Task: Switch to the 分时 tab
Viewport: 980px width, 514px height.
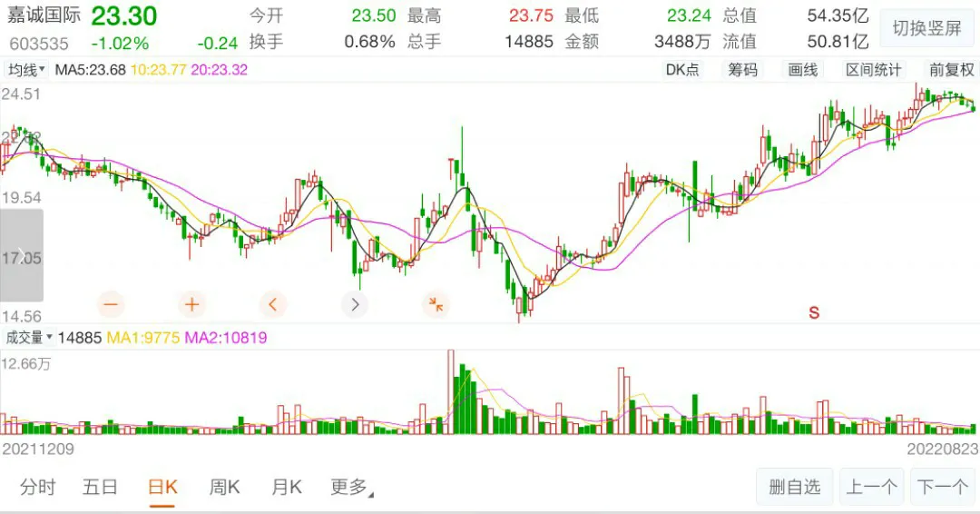Action: coord(37,488)
